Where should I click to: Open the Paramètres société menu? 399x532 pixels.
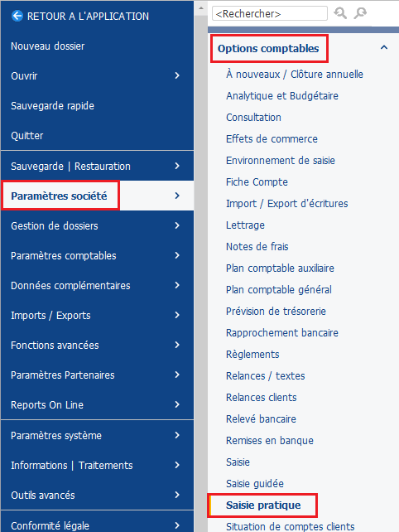click(98, 196)
